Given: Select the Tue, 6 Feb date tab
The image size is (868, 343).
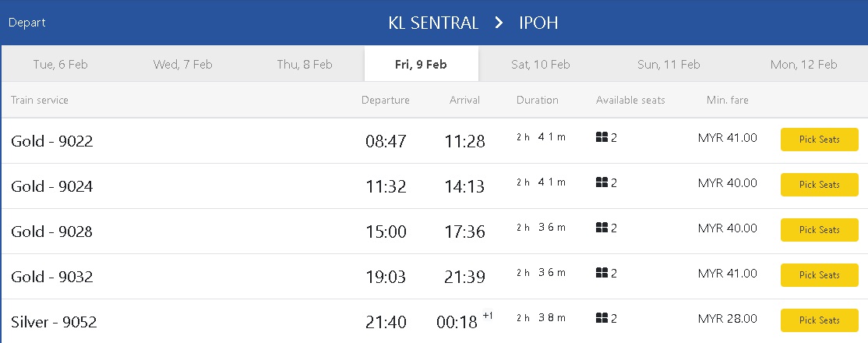Looking at the screenshot, I should coord(60,65).
